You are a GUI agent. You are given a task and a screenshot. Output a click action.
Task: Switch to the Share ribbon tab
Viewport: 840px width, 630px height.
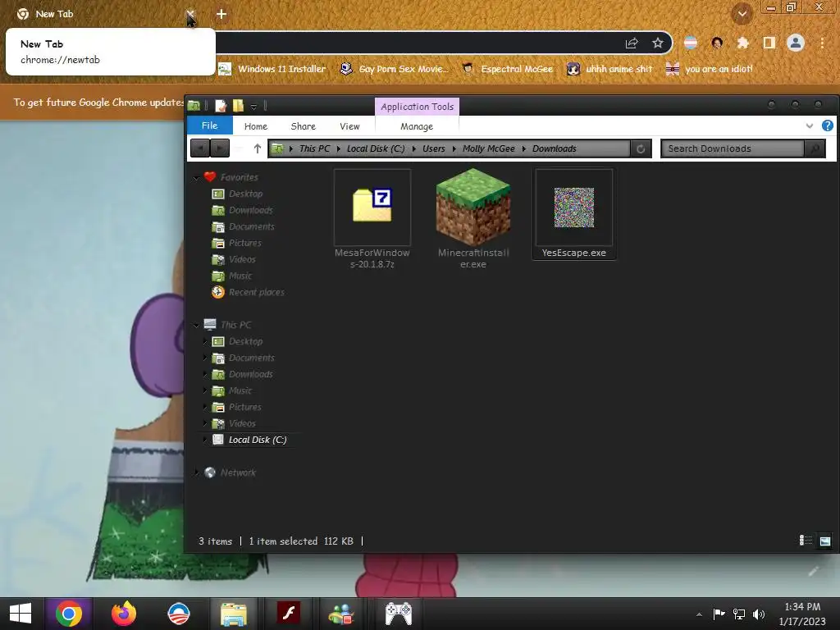point(304,126)
